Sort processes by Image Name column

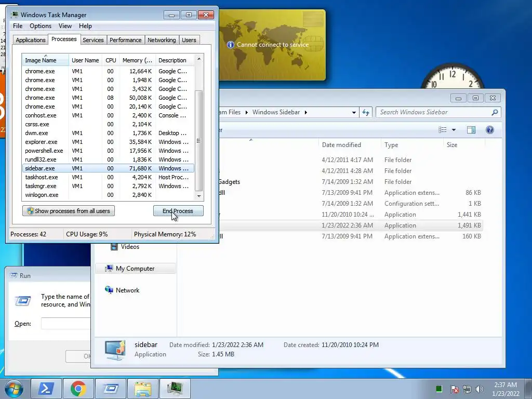[x=46, y=60]
